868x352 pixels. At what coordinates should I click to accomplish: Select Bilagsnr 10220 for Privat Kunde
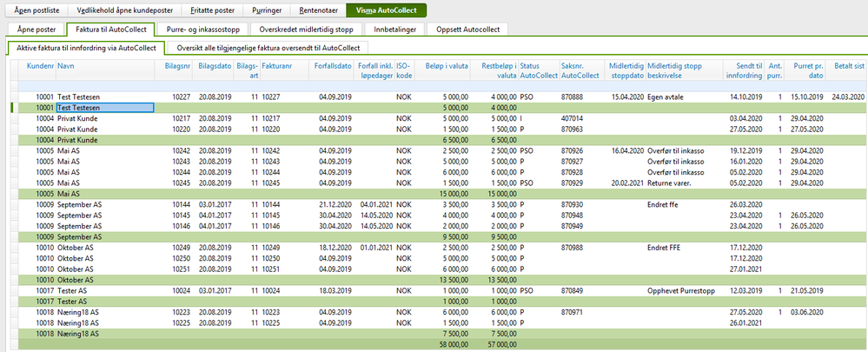coord(175,129)
